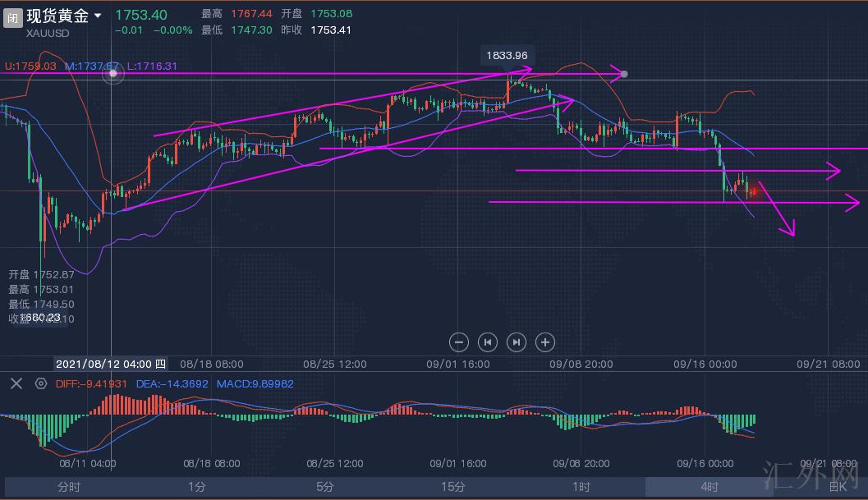Viewport: 868px width, 500px height.
Task: Open the 日K daily chart tab
Action: [837, 487]
